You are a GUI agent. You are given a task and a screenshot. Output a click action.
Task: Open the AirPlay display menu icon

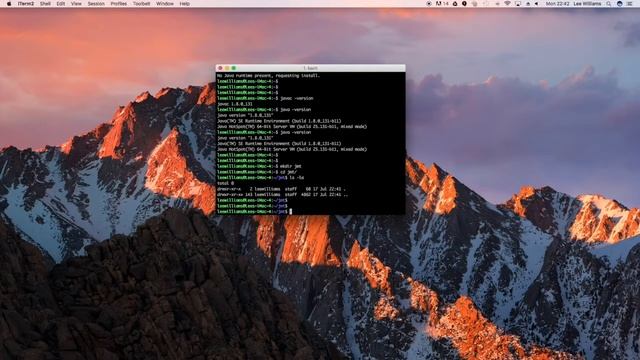(518, 4)
